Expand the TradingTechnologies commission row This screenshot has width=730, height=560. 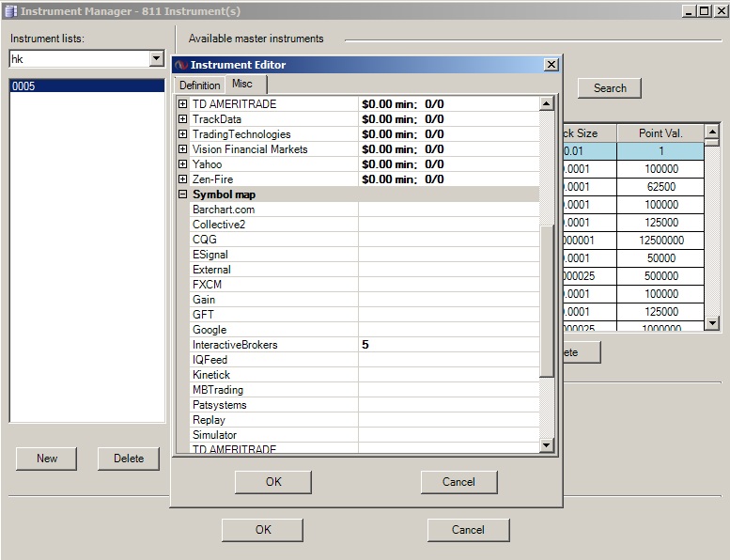point(183,134)
